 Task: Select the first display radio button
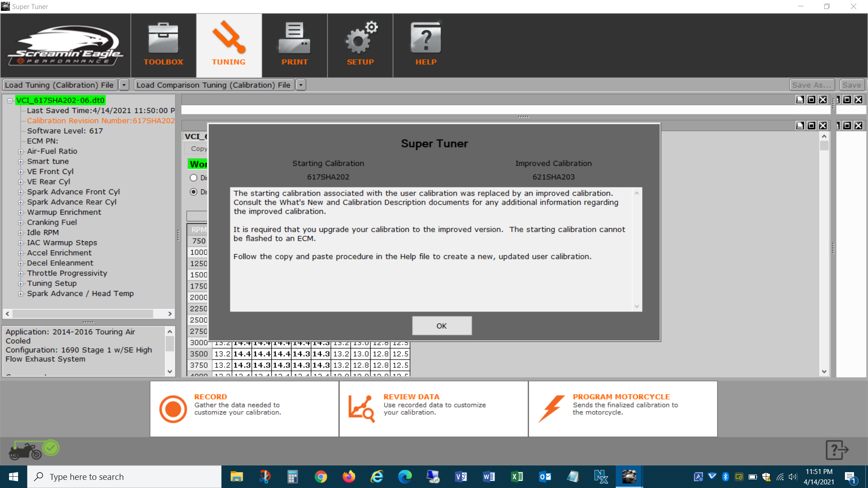pos(193,178)
